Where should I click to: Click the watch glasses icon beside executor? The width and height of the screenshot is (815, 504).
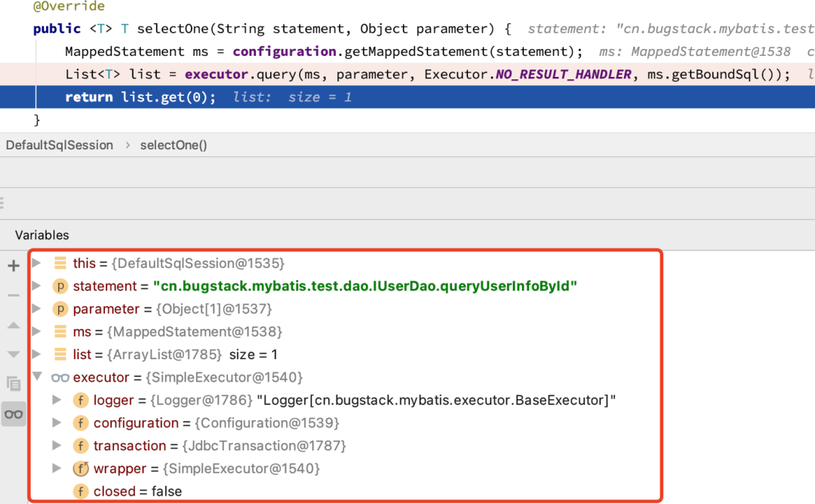(x=60, y=377)
